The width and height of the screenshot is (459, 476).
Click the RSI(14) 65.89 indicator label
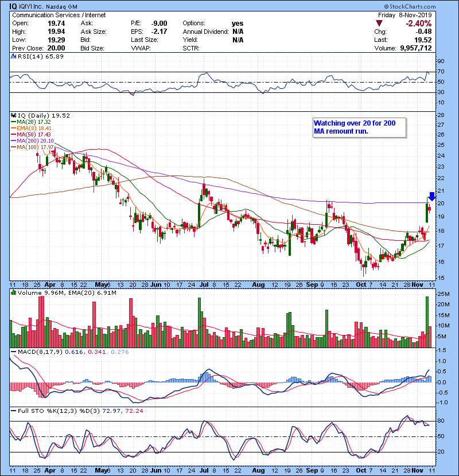pyautogui.click(x=41, y=56)
